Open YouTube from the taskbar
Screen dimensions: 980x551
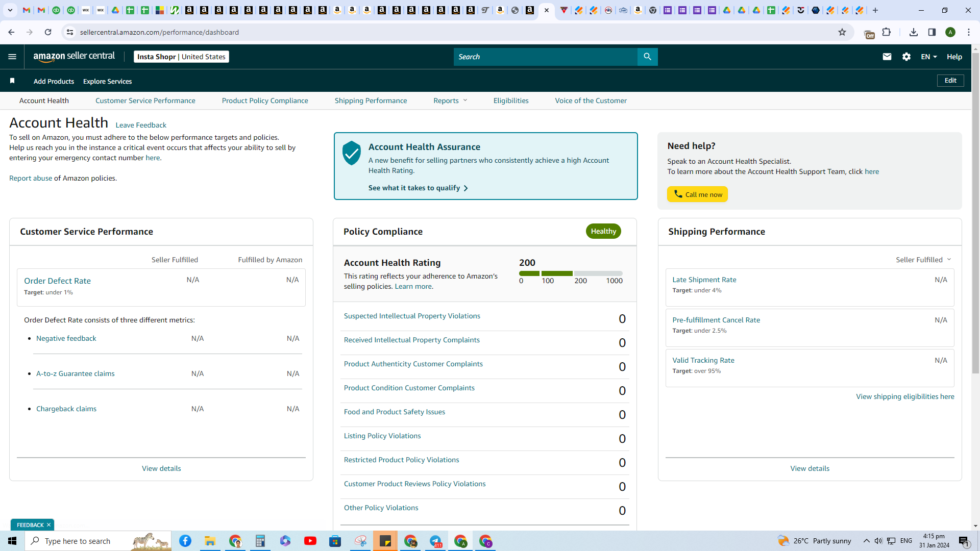point(310,541)
